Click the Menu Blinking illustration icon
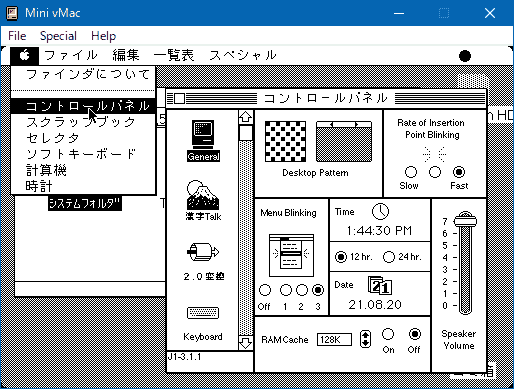The image size is (514, 389). click(x=291, y=255)
